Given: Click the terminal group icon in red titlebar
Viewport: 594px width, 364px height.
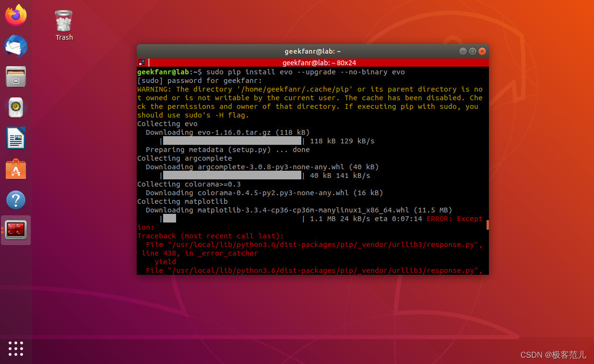Looking at the screenshot, I should (x=142, y=62).
